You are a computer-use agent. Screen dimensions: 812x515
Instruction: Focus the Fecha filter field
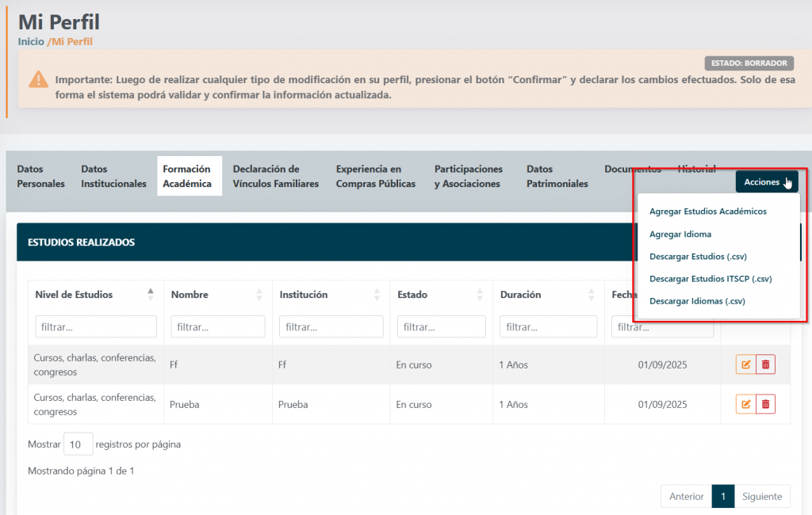coord(662,326)
